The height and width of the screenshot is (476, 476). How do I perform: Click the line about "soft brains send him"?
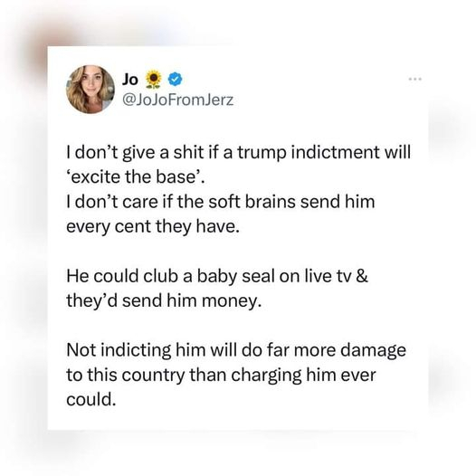(221, 202)
